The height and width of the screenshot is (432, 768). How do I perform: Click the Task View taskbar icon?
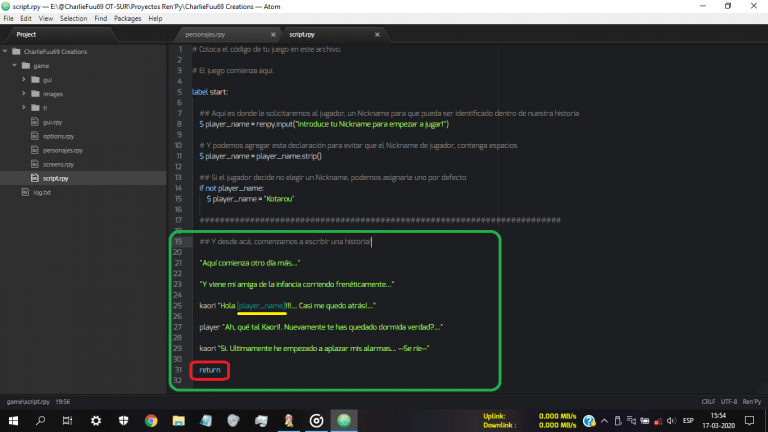coord(69,420)
